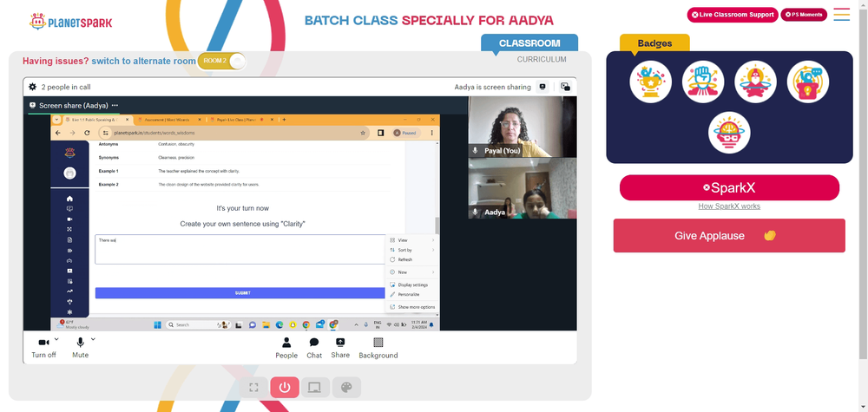Image resolution: width=868 pixels, height=412 pixels.
Task: Select Sort by in the context menu
Action: click(411, 251)
